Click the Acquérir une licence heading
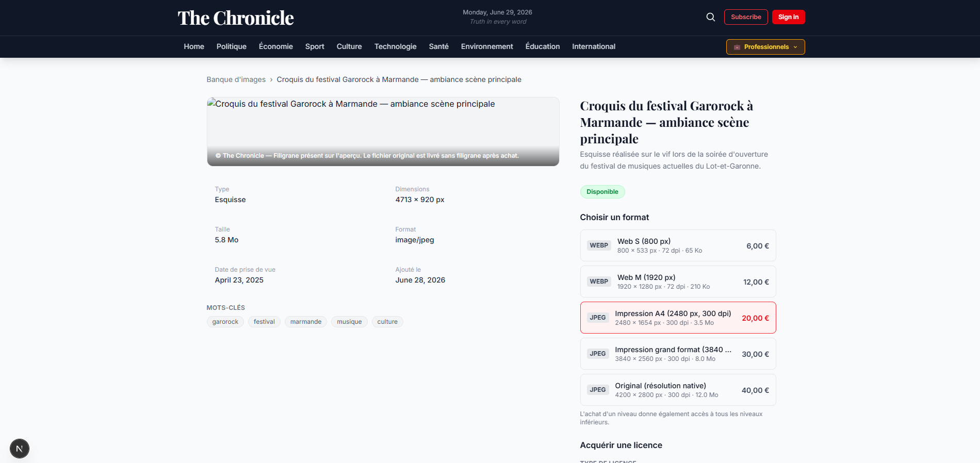This screenshot has width=980, height=463. (621, 445)
